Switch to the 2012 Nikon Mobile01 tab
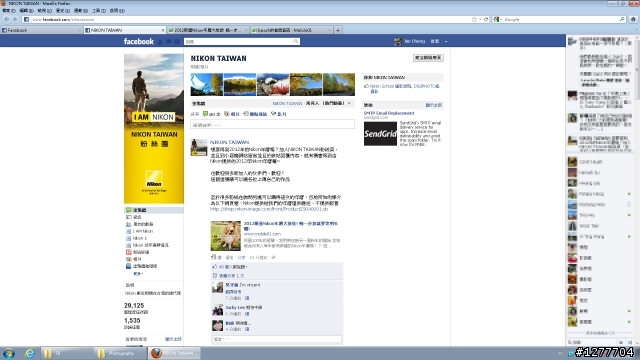The height and width of the screenshot is (360, 640). (x=207, y=30)
